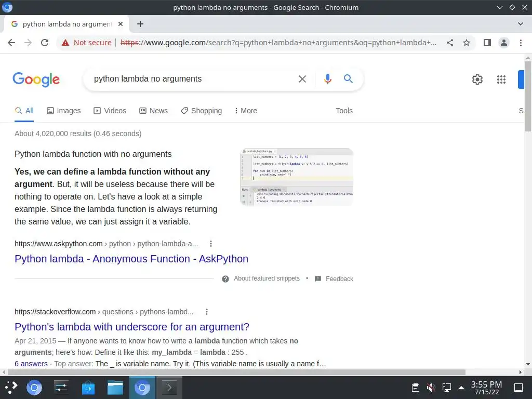532x399 pixels.
Task: Click the show desktop button
Action: tap(518, 388)
